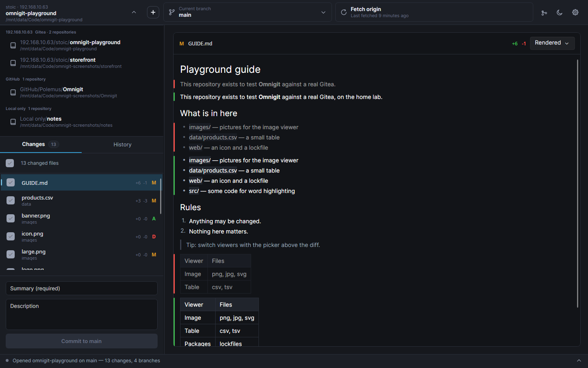Expand the status bar chevron

click(579, 361)
